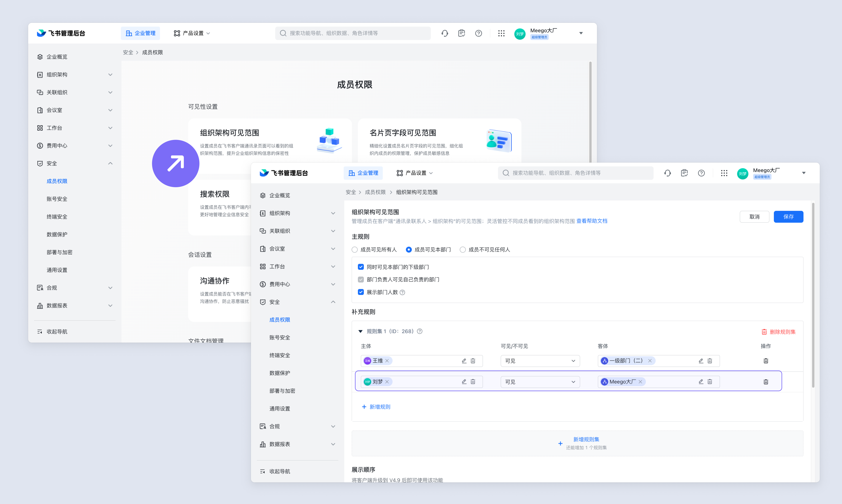Select 成员不可见任何人 radio option
Viewport: 842px width, 504px height.
coord(463,250)
